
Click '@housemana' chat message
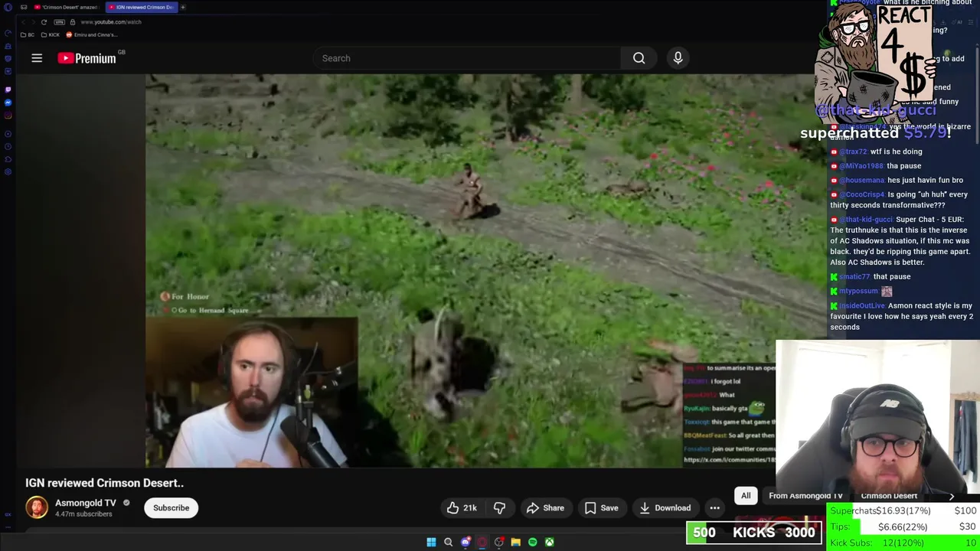pos(897,181)
